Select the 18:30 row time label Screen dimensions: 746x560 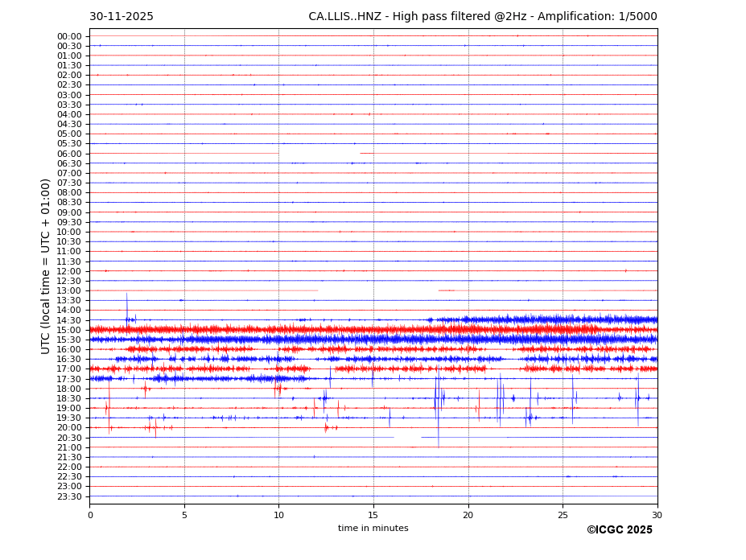[69, 398]
